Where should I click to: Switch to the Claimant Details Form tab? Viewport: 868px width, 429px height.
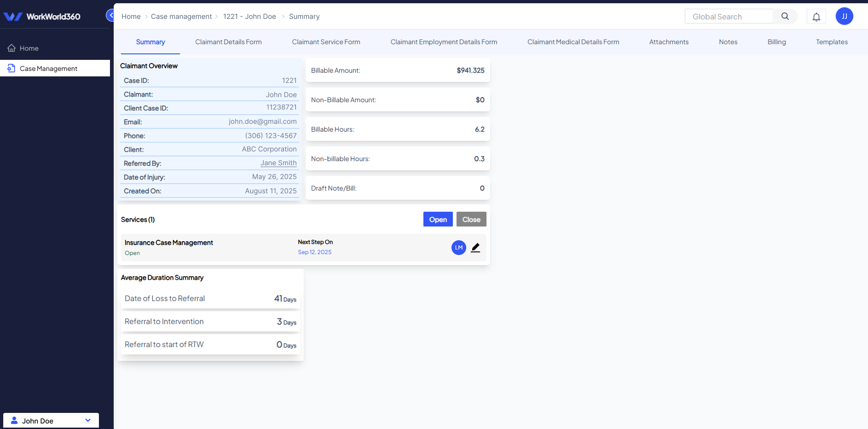pos(228,42)
